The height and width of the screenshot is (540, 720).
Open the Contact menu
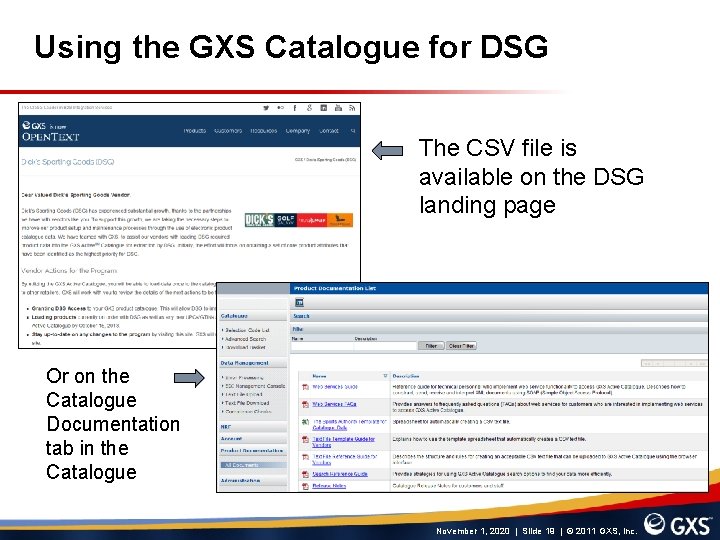click(x=329, y=131)
